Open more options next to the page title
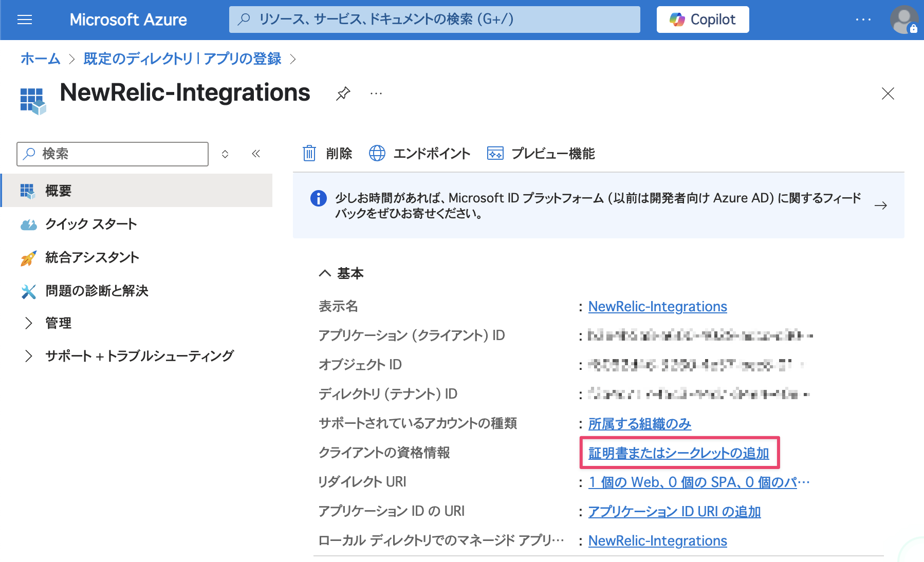Screen dimensions: 924x562 (376, 94)
